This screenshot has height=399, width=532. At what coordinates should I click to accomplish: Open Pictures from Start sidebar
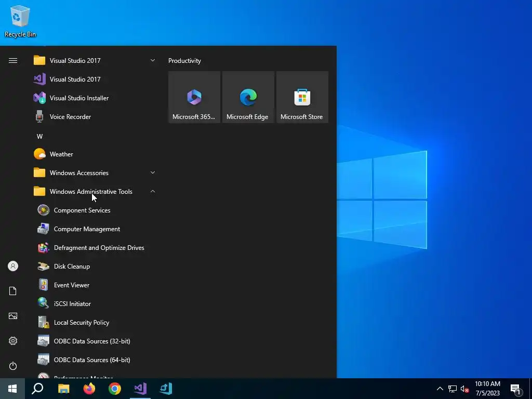13,316
